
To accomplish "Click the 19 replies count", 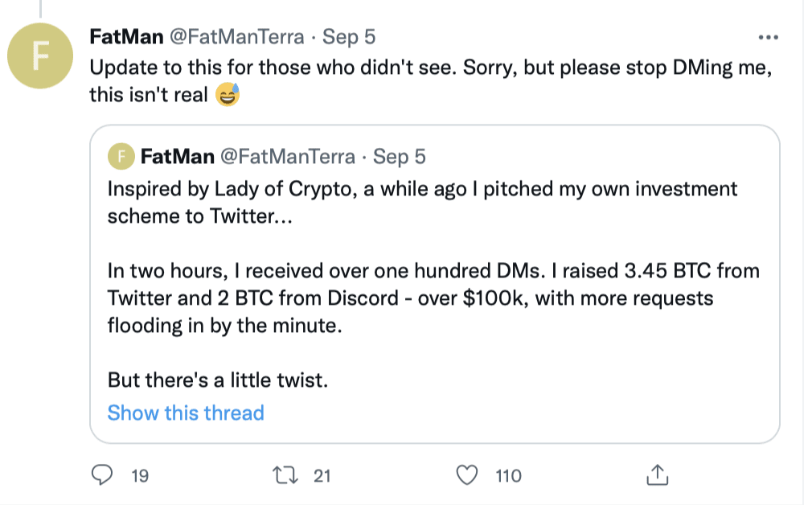I will (x=140, y=476).
